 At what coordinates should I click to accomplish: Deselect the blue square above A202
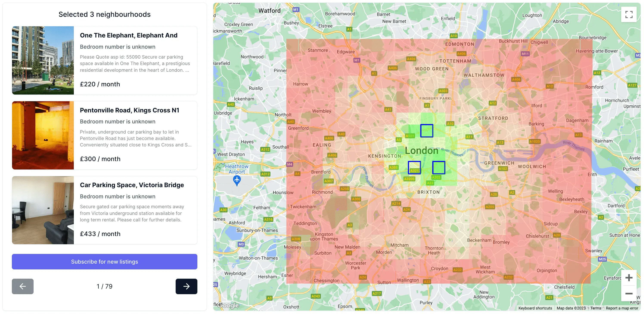438,167
